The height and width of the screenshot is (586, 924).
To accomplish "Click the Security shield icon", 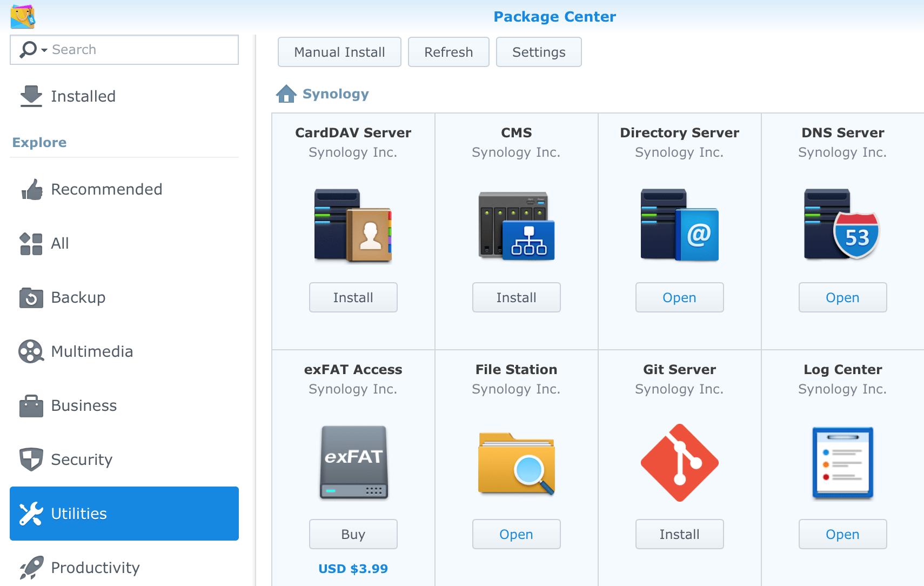I will tap(31, 460).
